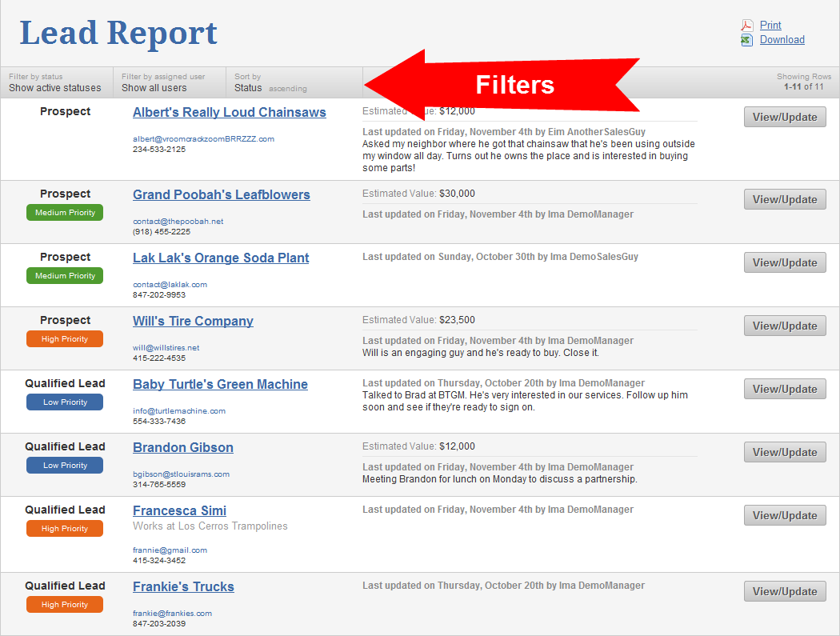Click the Download link

tap(782, 39)
